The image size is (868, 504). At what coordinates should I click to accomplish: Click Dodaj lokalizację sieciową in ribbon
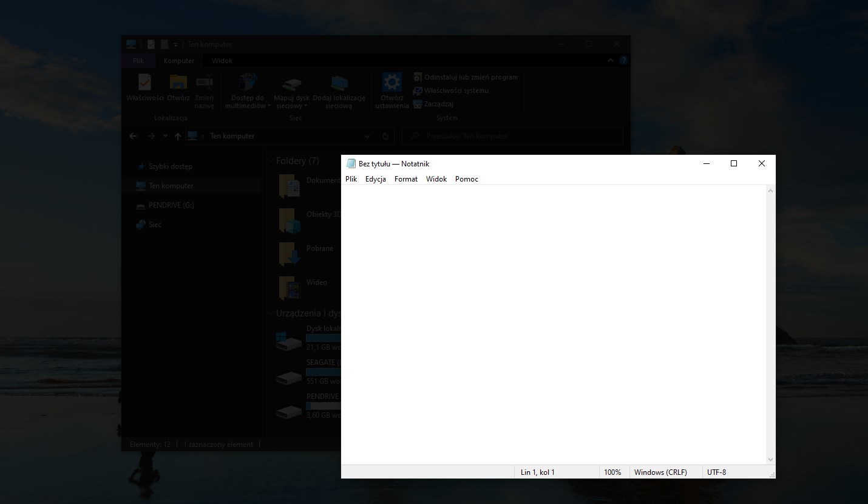coord(339,92)
